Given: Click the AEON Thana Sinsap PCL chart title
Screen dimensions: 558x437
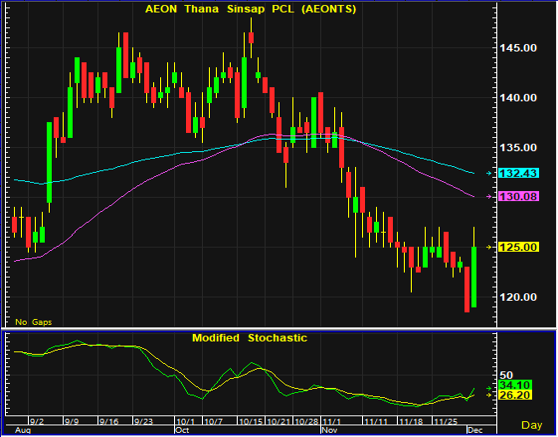Looking at the screenshot, I should pyautogui.click(x=251, y=9).
